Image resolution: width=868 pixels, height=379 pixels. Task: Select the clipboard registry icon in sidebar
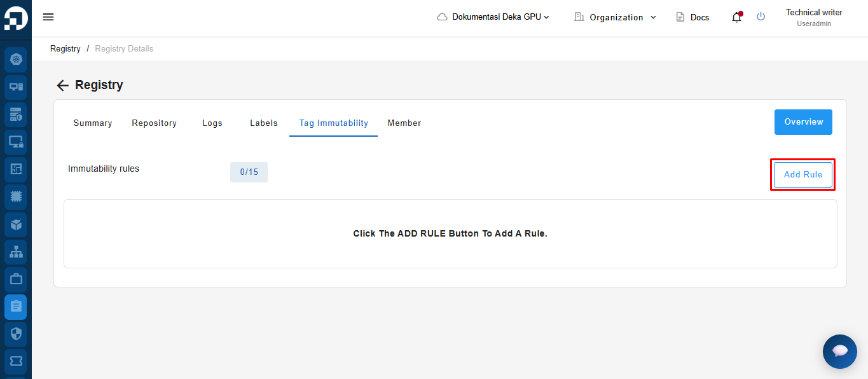pos(16,307)
